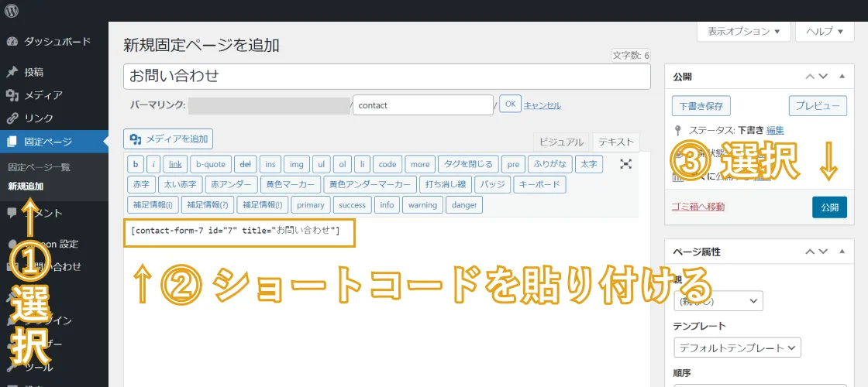The width and height of the screenshot is (868, 387).
Task: Click the blue 公開 publish button
Action: click(829, 207)
